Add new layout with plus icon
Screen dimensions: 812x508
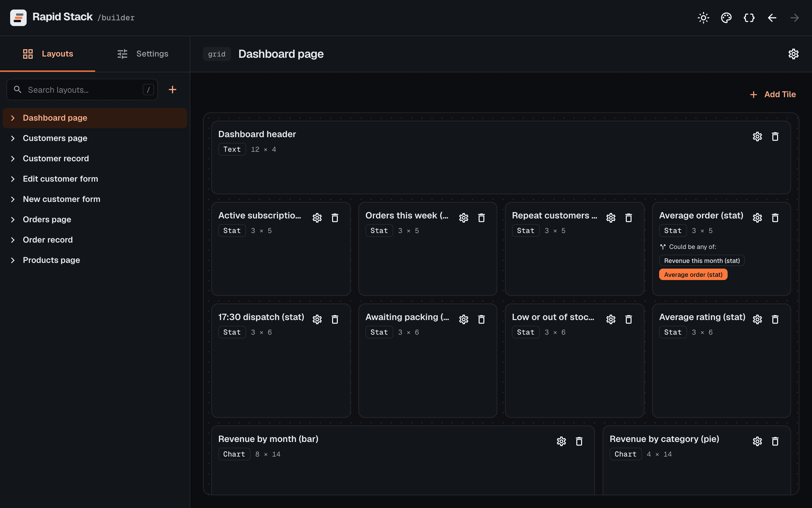pyautogui.click(x=173, y=90)
